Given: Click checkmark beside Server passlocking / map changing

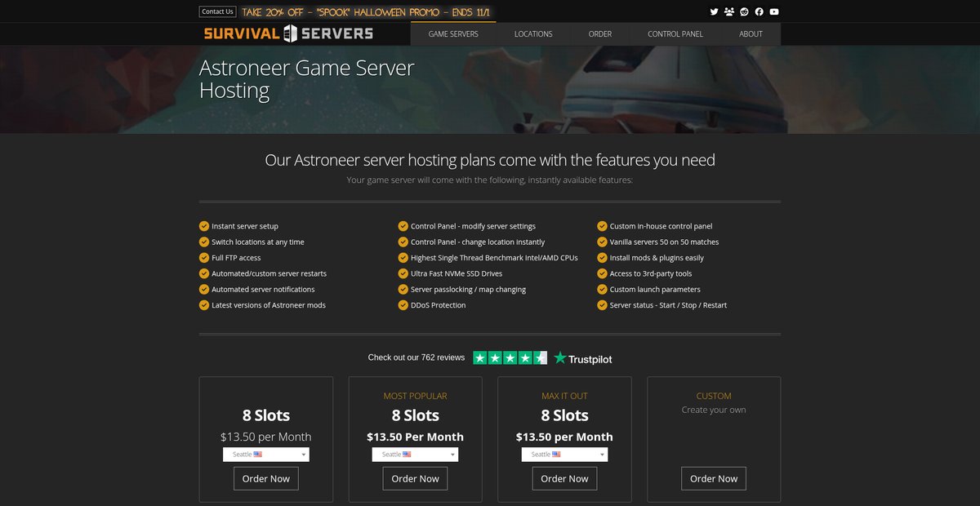Looking at the screenshot, I should click(403, 289).
